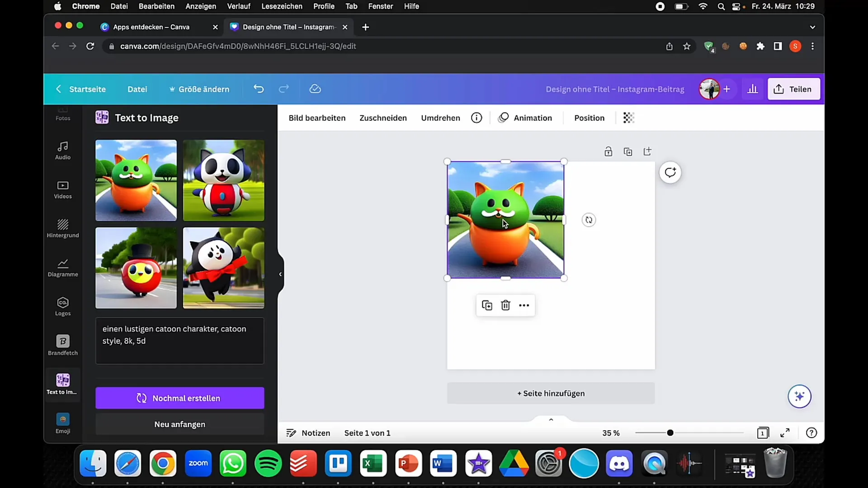
Task: Adjust the zoom slider handle
Action: tap(670, 433)
